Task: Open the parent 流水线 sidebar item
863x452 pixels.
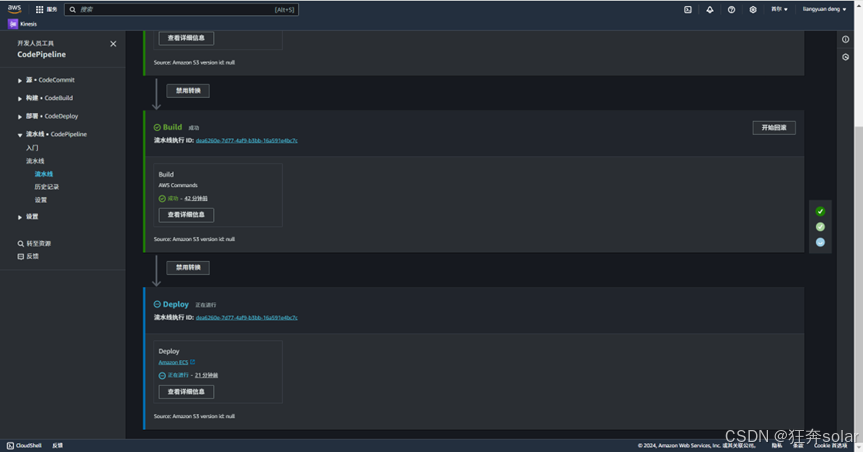Action: pyautogui.click(x=35, y=161)
